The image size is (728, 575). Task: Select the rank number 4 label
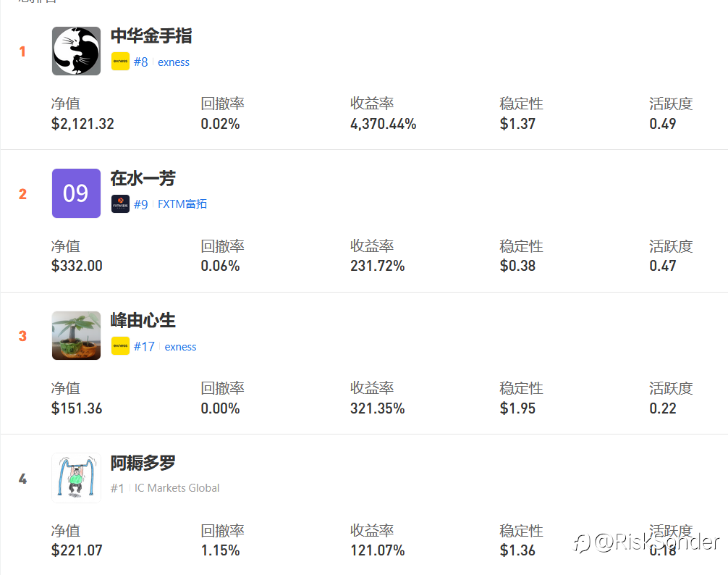(22, 479)
